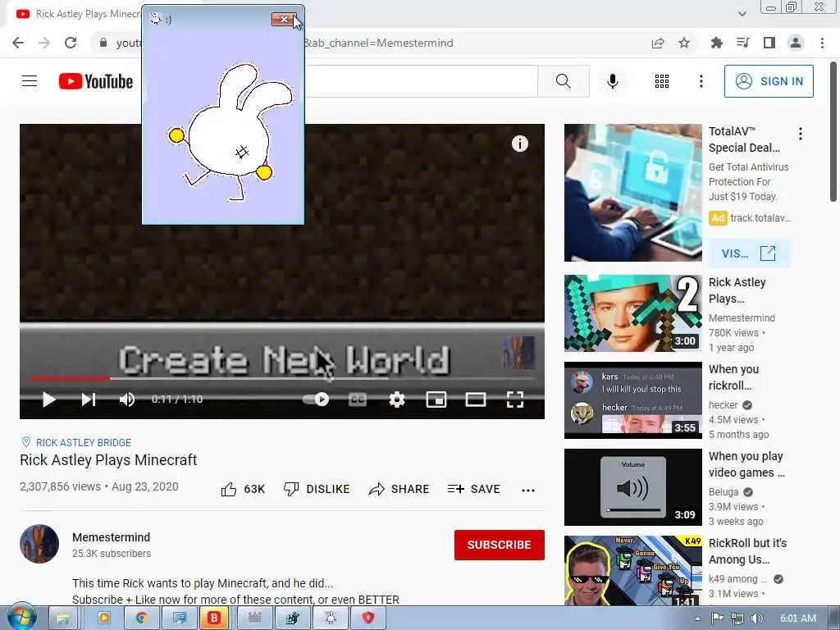Like the video (63K)

coord(243,489)
